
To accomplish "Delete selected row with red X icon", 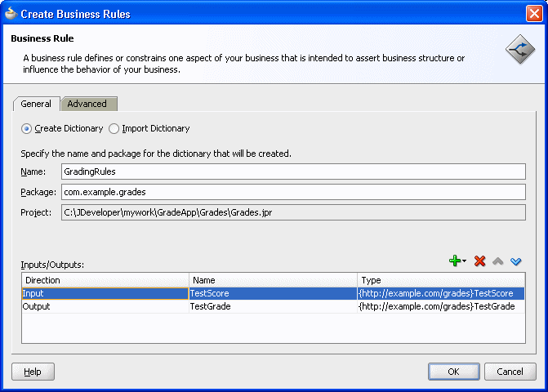I will (x=480, y=261).
